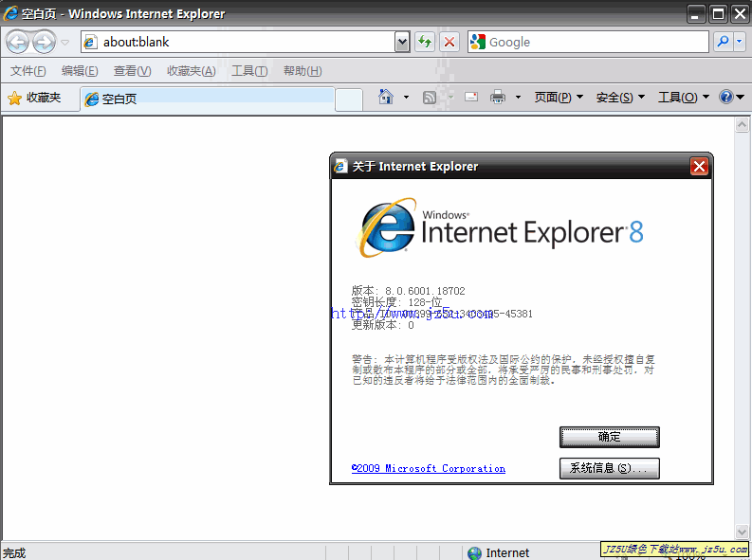The image size is (752, 560).
Task: Click the Home page icon
Action: [386, 98]
